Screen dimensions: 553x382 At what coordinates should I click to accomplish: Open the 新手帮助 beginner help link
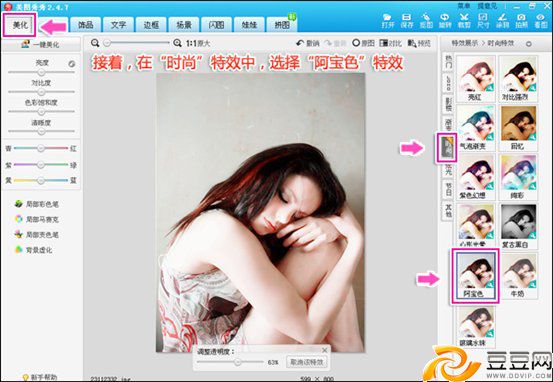[40, 377]
